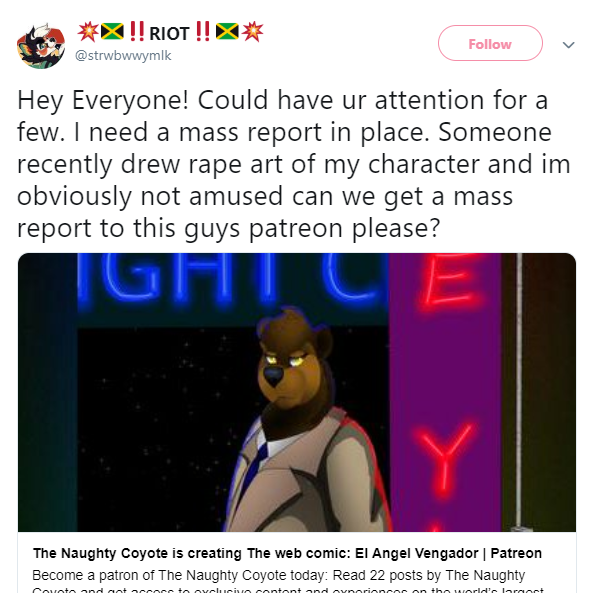Expand the tweet options chevron
Screen dimensions: 591x593
click(568, 45)
